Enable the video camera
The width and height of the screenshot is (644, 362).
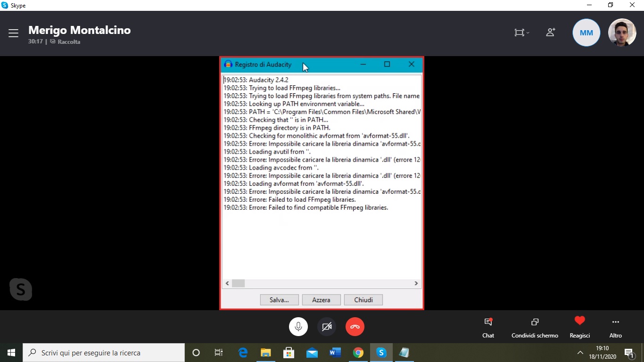327,326
